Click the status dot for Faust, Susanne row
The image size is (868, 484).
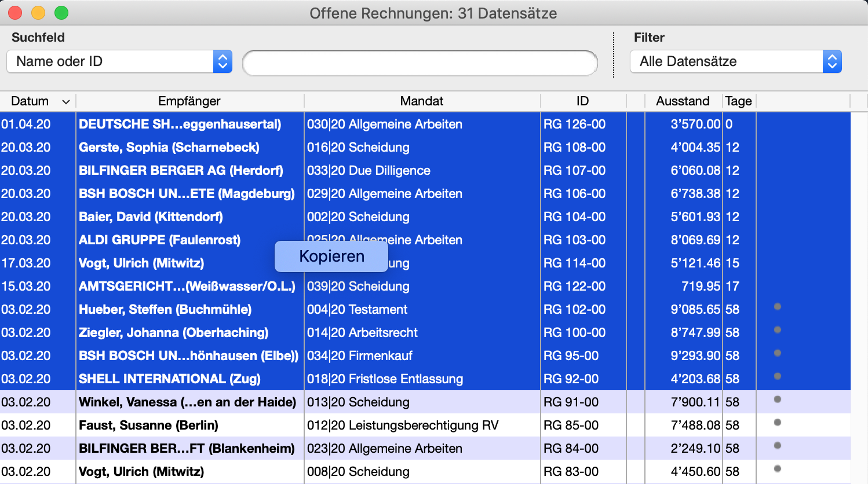tap(778, 423)
